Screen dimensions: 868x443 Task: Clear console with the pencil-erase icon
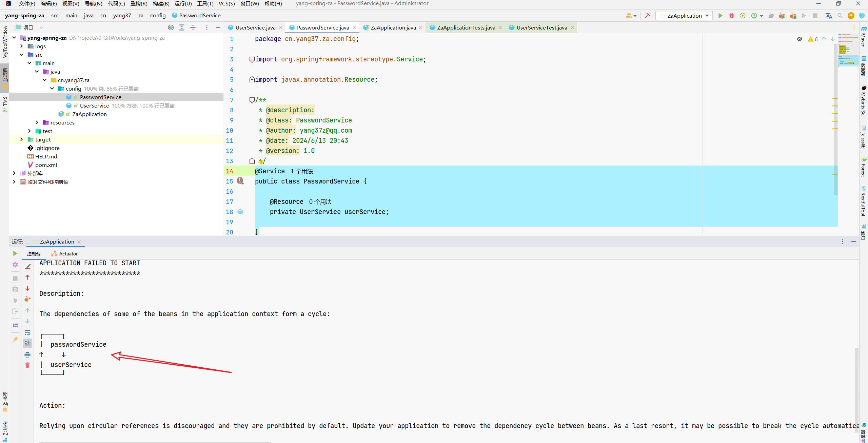(x=28, y=267)
